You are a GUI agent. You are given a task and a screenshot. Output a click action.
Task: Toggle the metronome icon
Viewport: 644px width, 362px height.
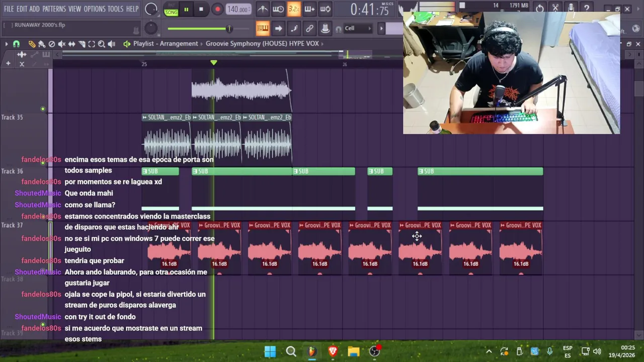263,9
